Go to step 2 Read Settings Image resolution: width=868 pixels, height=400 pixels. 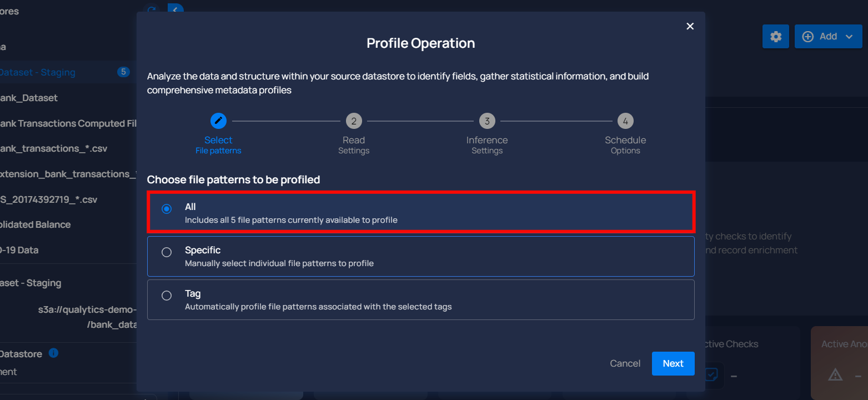(354, 121)
